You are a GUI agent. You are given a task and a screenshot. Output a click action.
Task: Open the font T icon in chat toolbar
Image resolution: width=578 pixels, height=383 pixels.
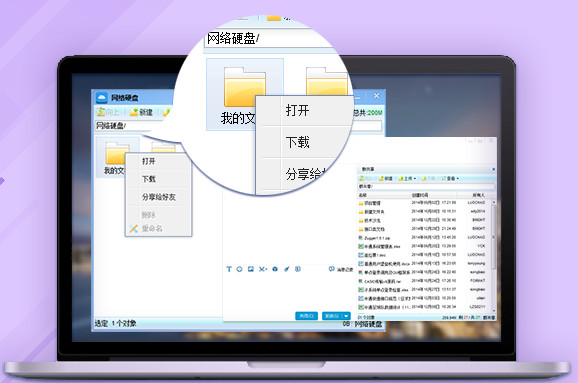229,269
